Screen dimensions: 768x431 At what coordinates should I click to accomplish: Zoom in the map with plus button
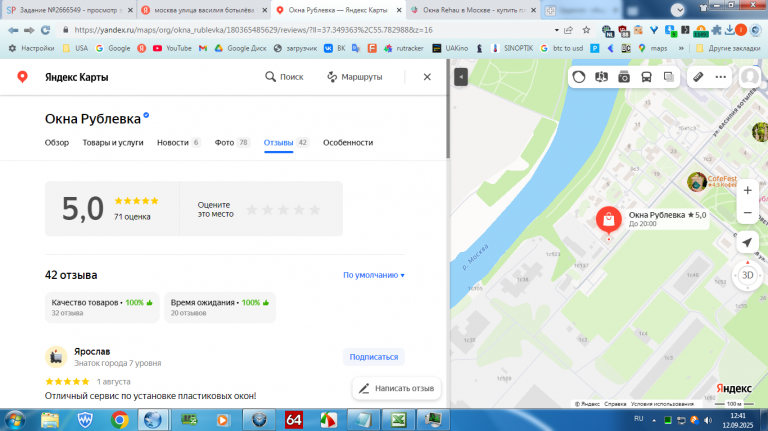coord(747,191)
